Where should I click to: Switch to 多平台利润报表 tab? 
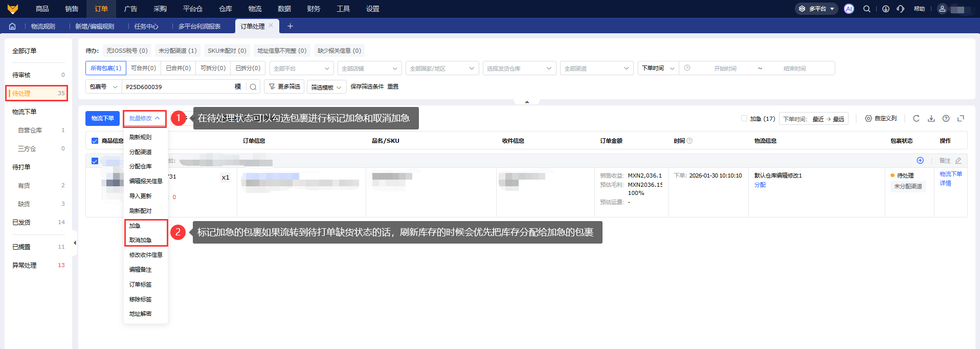pos(199,26)
